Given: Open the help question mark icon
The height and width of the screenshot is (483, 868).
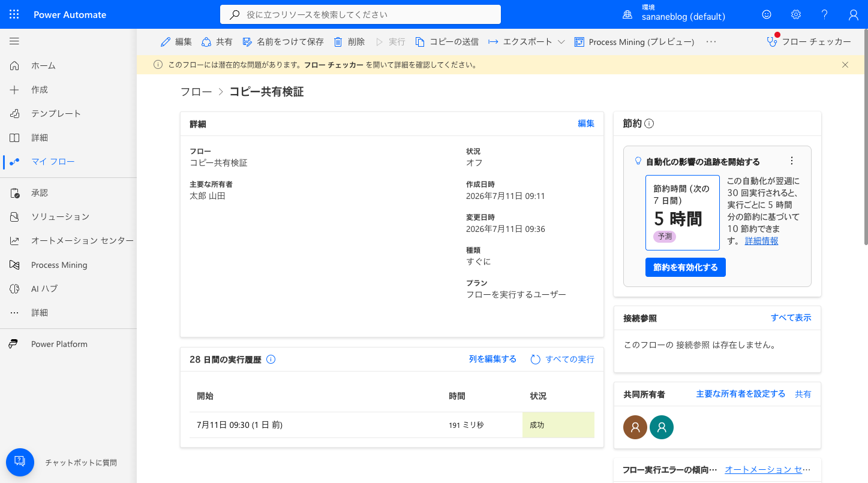Looking at the screenshot, I should click(x=825, y=14).
